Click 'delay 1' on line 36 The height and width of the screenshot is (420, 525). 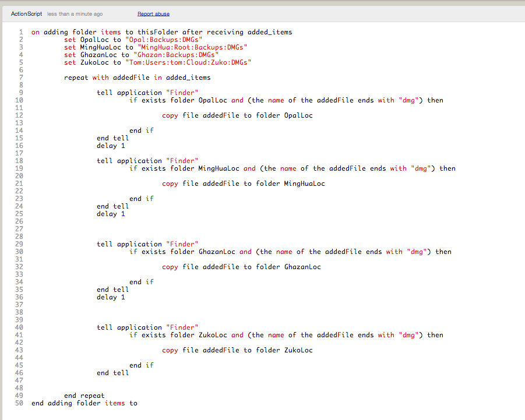click(111, 298)
